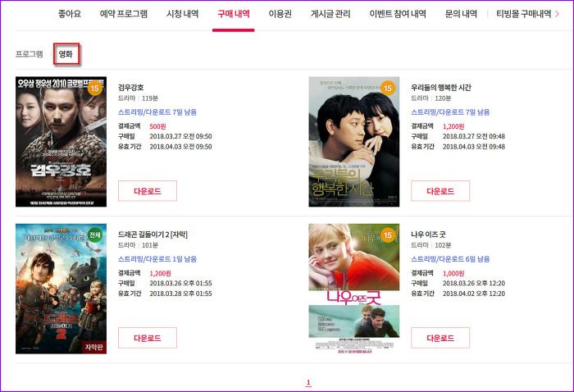Download 드래곤 길들이기 2 [자막]

point(148,338)
